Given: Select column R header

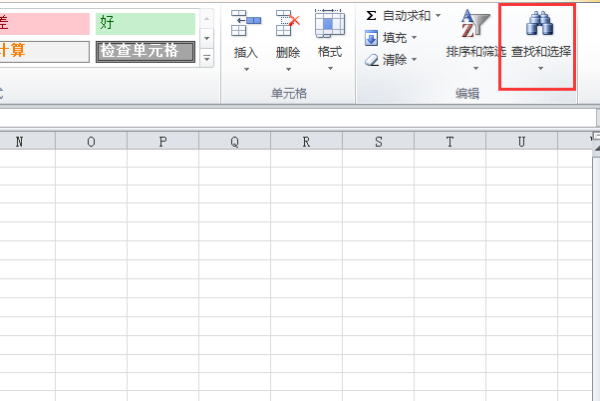Looking at the screenshot, I should tap(307, 142).
